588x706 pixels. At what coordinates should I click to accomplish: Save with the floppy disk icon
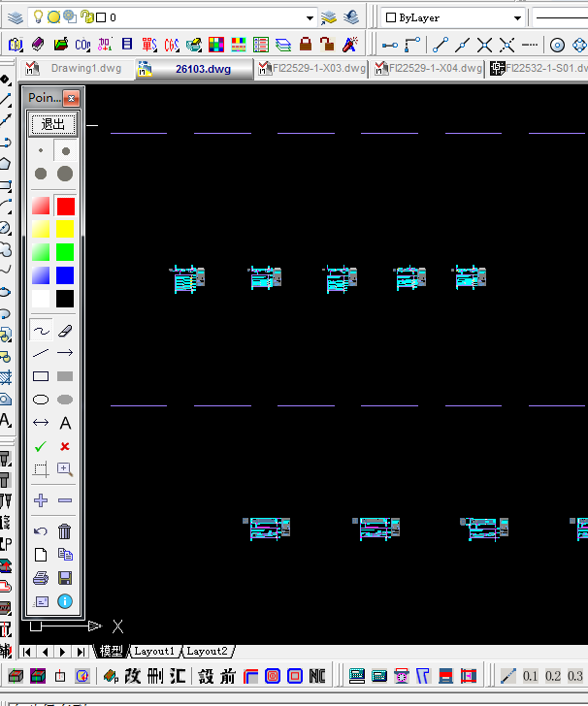point(65,578)
